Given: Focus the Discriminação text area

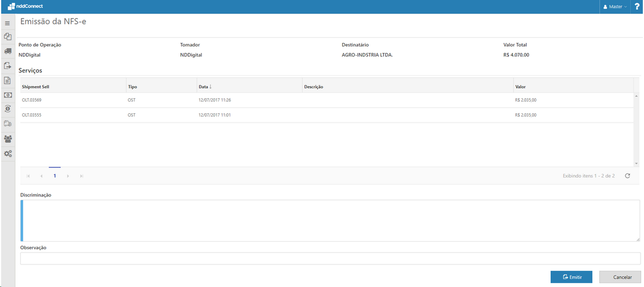Looking at the screenshot, I should click(x=330, y=220).
